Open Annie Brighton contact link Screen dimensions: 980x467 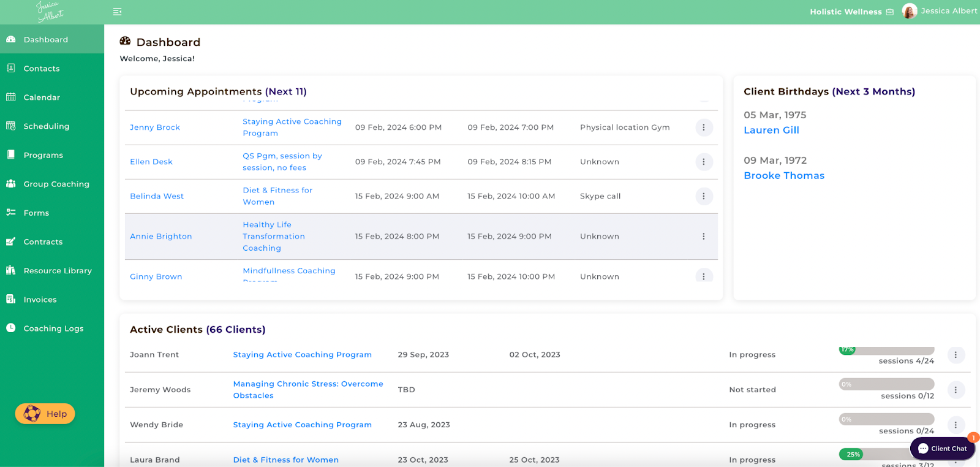[161, 237]
